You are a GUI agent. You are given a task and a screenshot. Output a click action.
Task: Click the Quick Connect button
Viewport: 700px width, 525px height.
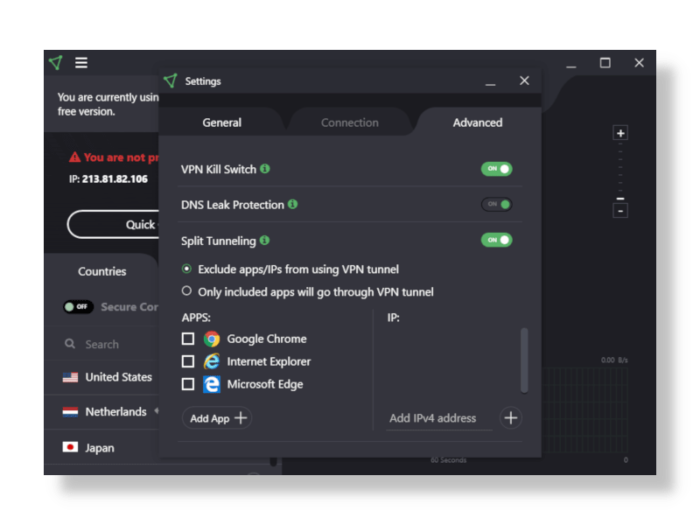click(x=113, y=225)
